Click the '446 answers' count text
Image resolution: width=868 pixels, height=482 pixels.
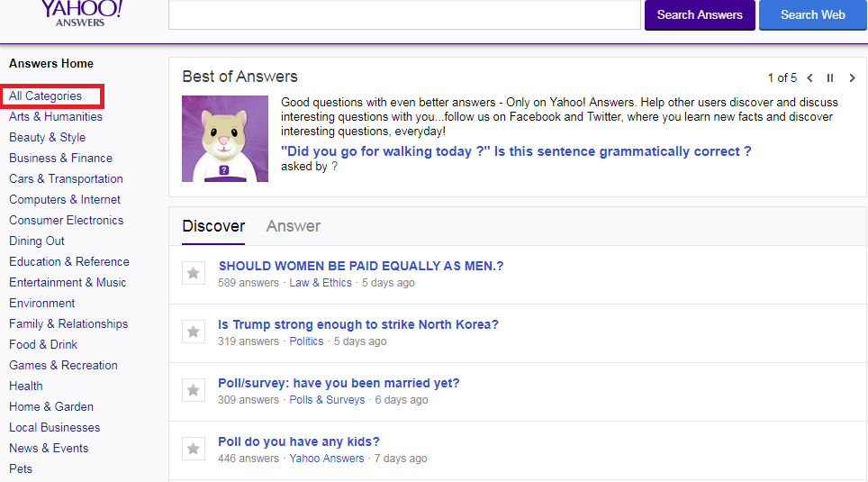[249, 459]
